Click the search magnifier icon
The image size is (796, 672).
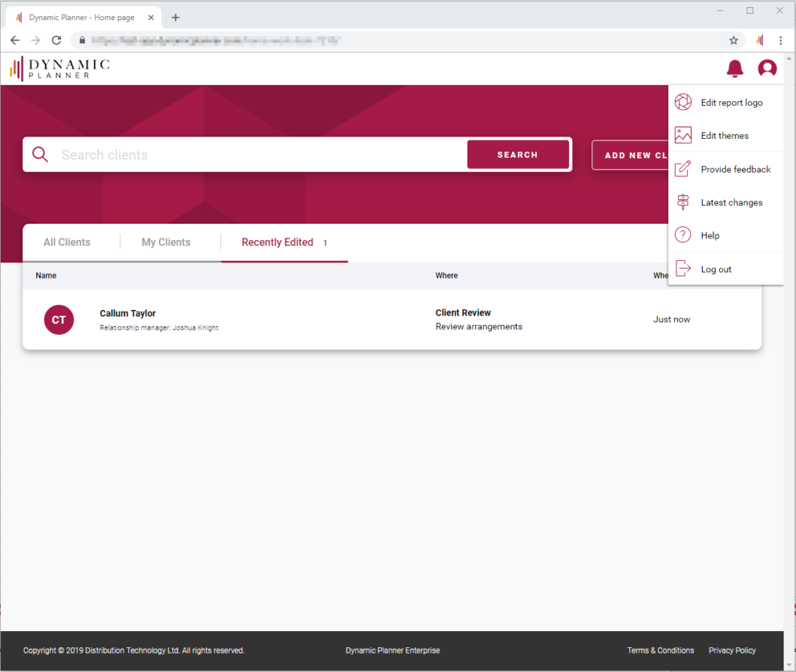[x=40, y=154]
